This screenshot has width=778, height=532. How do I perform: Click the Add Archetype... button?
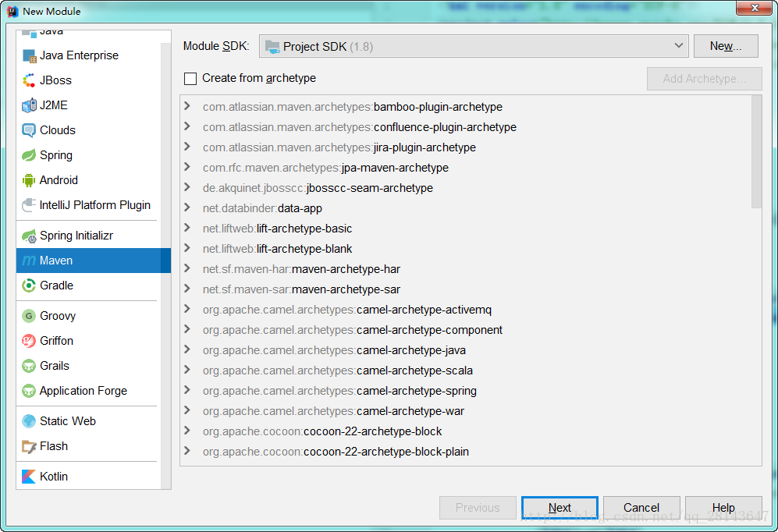point(705,79)
